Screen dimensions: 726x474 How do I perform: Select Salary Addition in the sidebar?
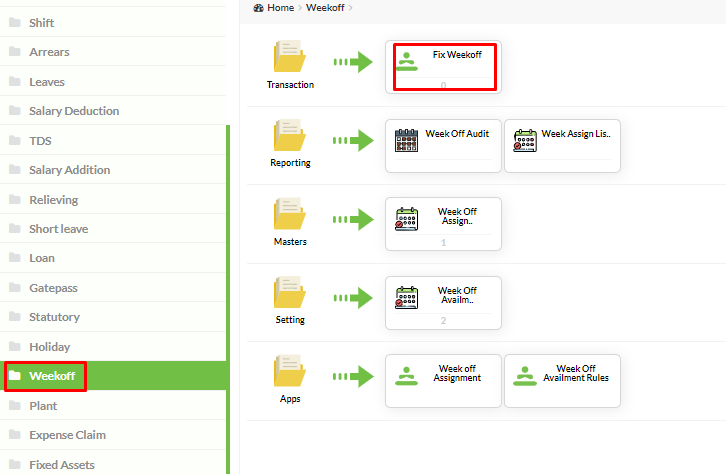113,170
